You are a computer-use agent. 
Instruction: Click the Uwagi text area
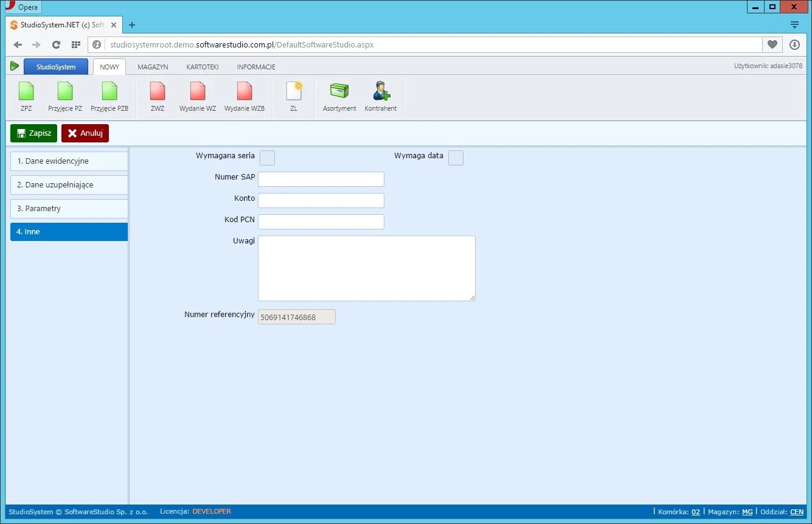coord(367,268)
